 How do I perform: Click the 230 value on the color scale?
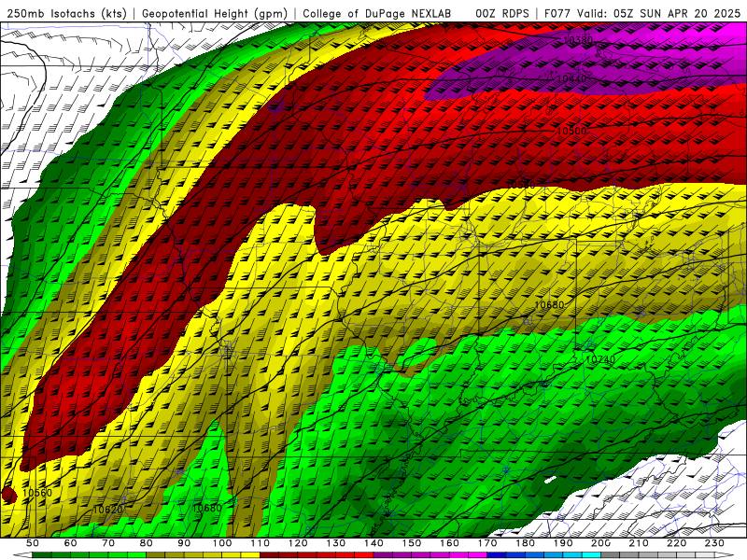tap(715, 543)
